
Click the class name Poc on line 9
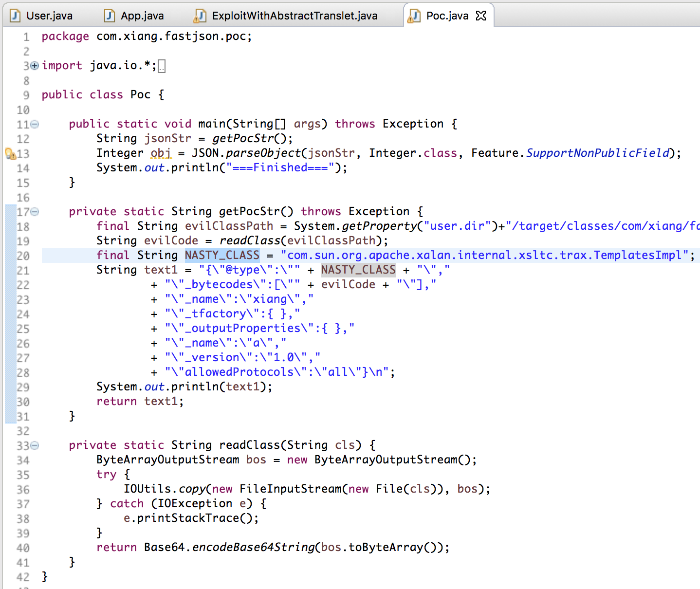pyautogui.click(x=141, y=94)
